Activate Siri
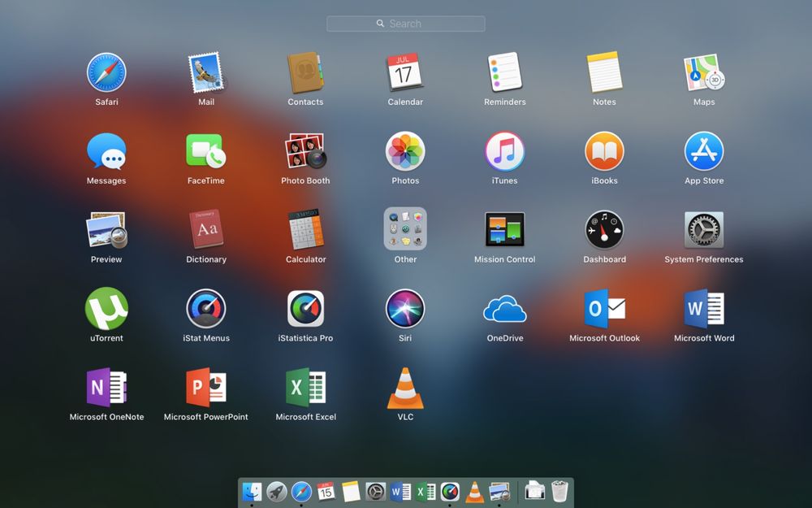This screenshot has height=508, width=812. pyautogui.click(x=405, y=309)
